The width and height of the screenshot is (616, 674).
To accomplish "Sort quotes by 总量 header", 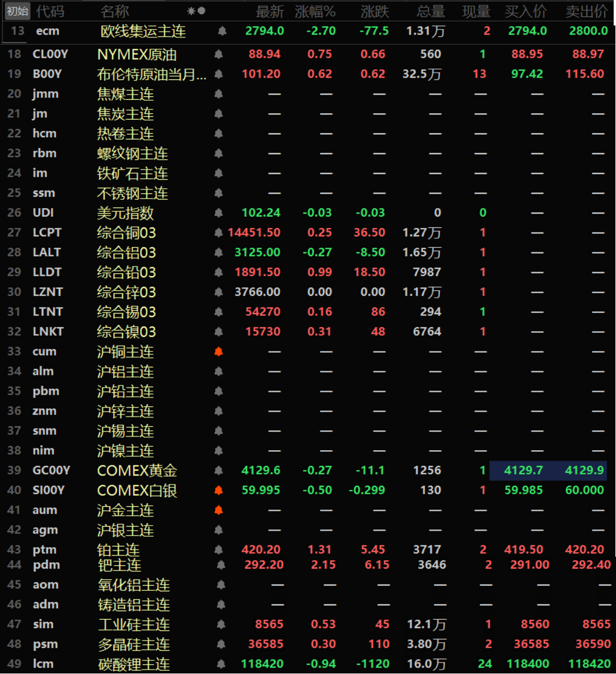I will 431,11.
